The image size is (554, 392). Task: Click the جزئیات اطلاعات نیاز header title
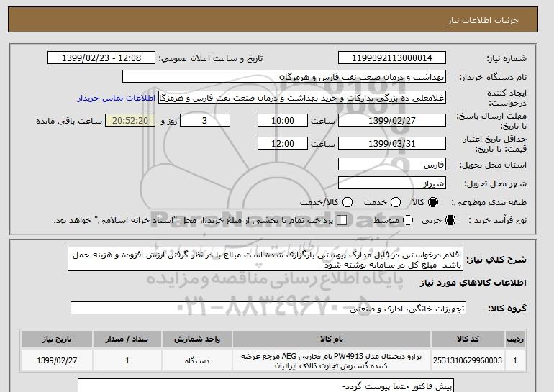pyautogui.click(x=483, y=20)
